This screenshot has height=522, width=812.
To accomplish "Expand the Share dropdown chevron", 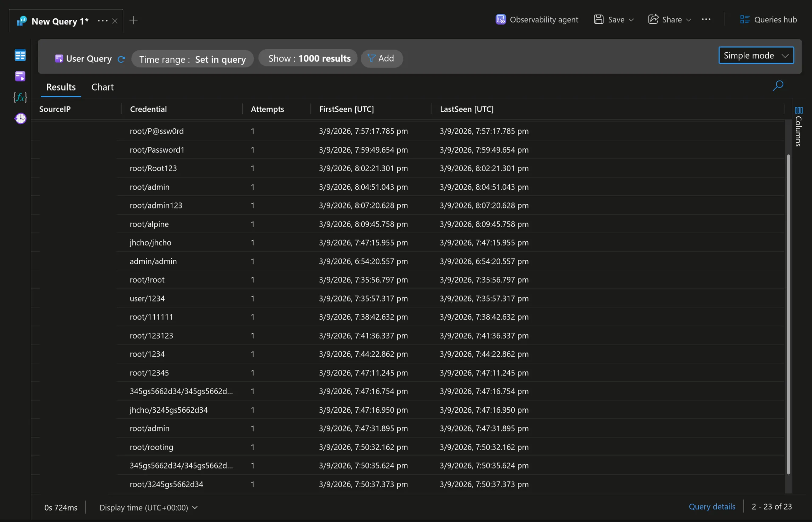I will pyautogui.click(x=688, y=20).
